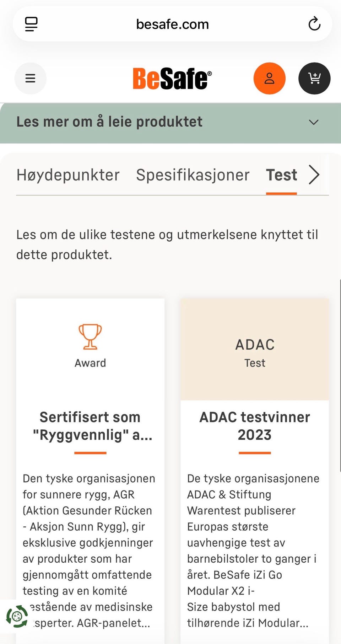Click the banner's down chevron

(314, 122)
